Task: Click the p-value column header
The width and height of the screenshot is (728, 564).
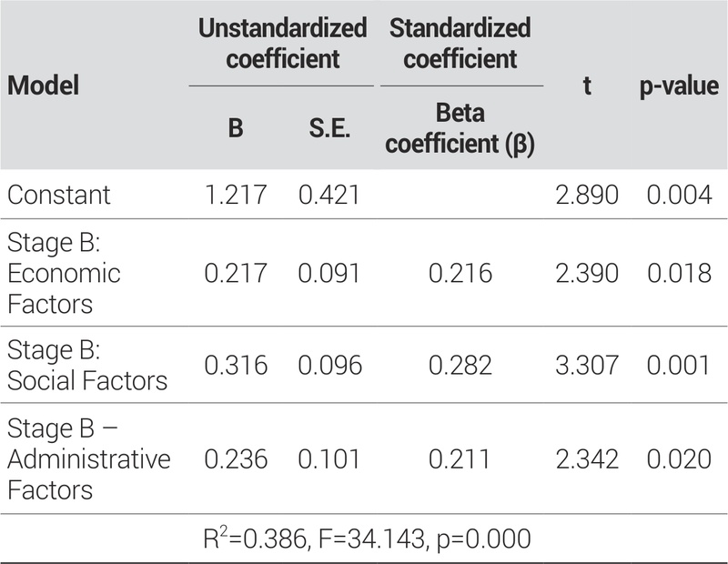Action: [x=678, y=86]
